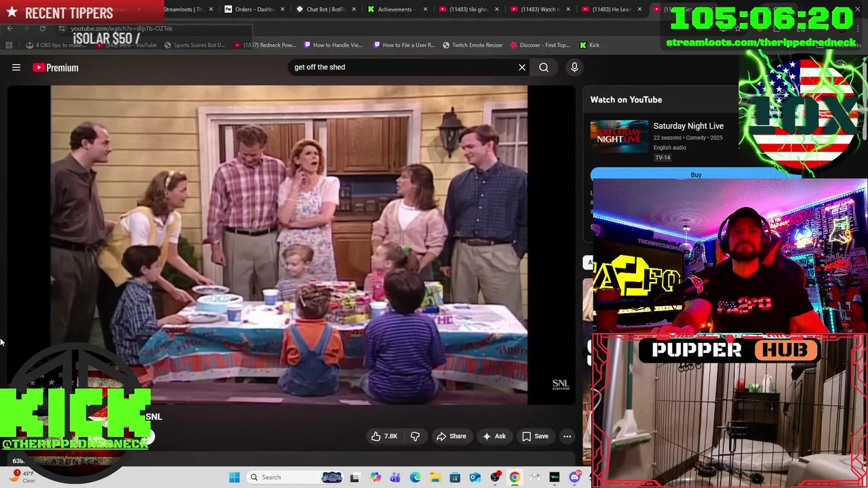This screenshot has height=488, width=868.
Task: Open the weather widget showing 45°F
Action: click(20, 476)
